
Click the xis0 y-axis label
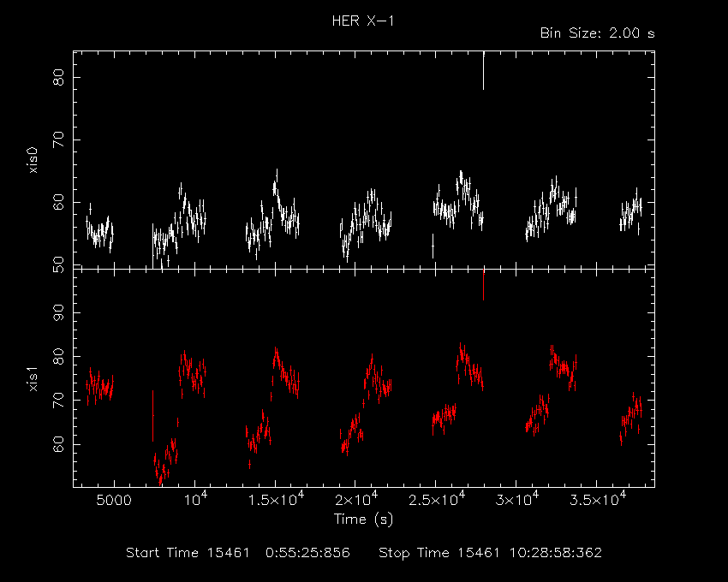(x=33, y=161)
